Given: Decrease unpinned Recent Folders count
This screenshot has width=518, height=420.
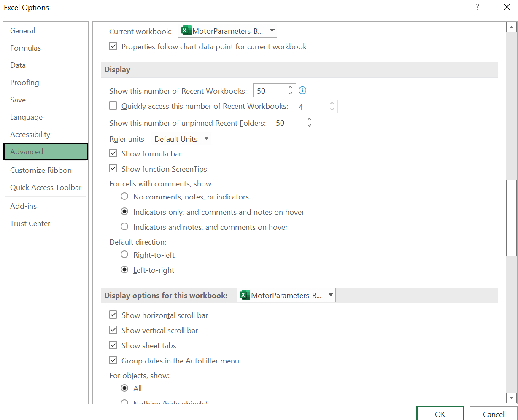Looking at the screenshot, I should tap(309, 126).
